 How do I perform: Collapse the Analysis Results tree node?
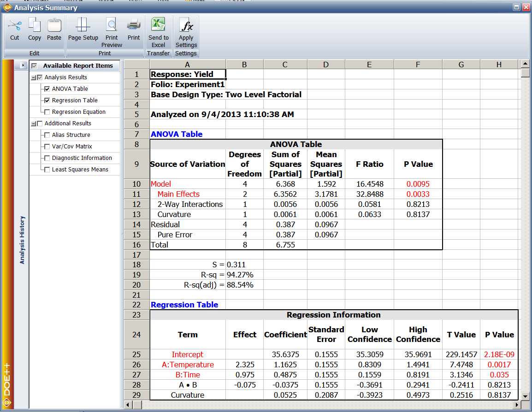33,77
